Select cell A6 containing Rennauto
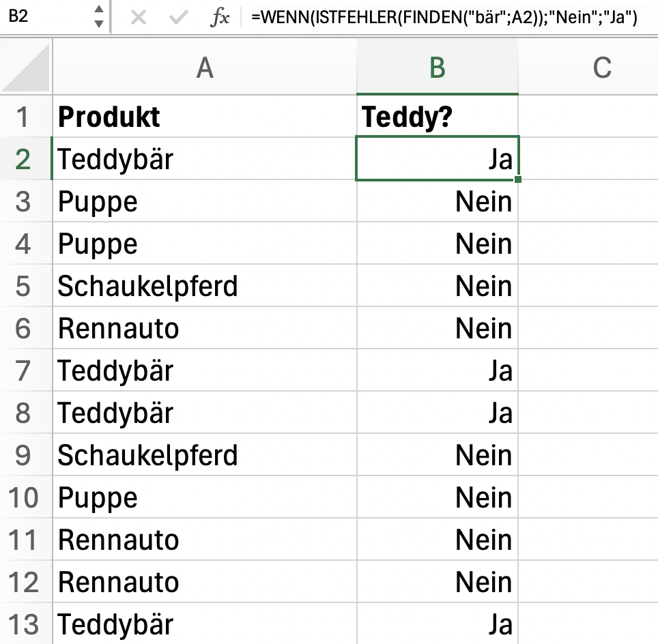Viewport: 658px width, 644px height. [205, 328]
